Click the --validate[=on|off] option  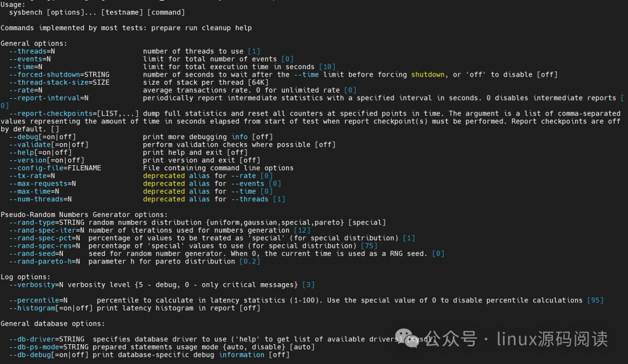click(49, 145)
